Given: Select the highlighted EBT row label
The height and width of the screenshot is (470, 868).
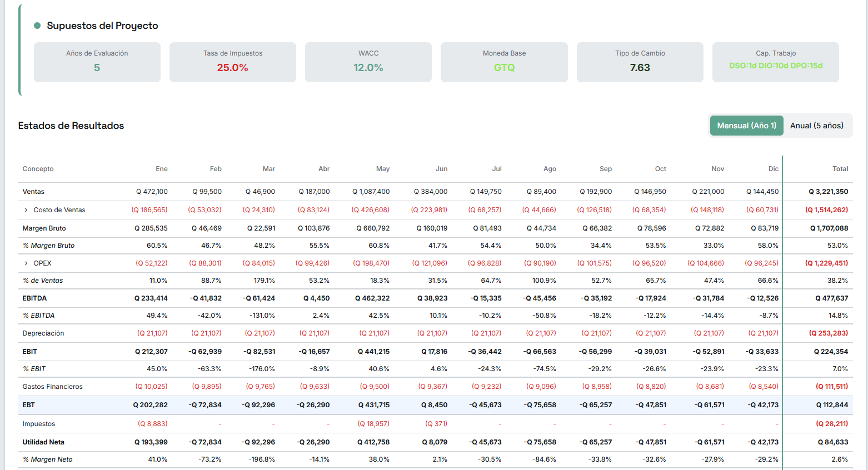Looking at the screenshot, I should tap(29, 405).
